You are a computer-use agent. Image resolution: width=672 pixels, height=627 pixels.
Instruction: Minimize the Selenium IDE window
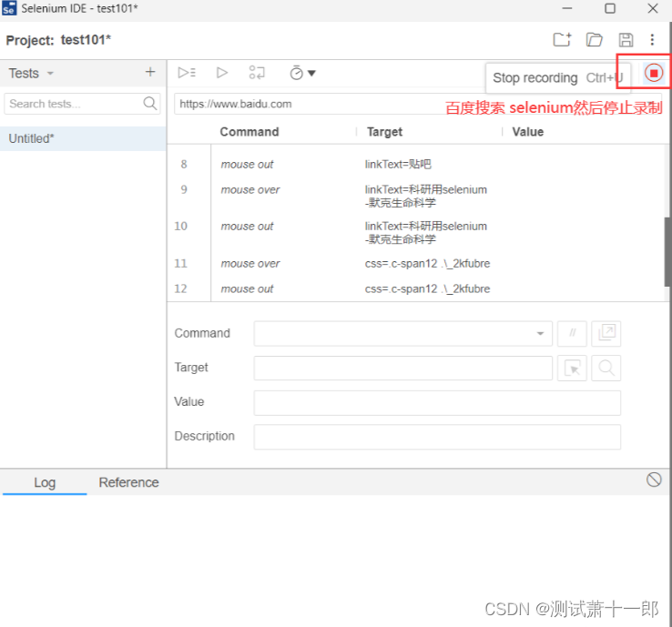[x=567, y=8]
